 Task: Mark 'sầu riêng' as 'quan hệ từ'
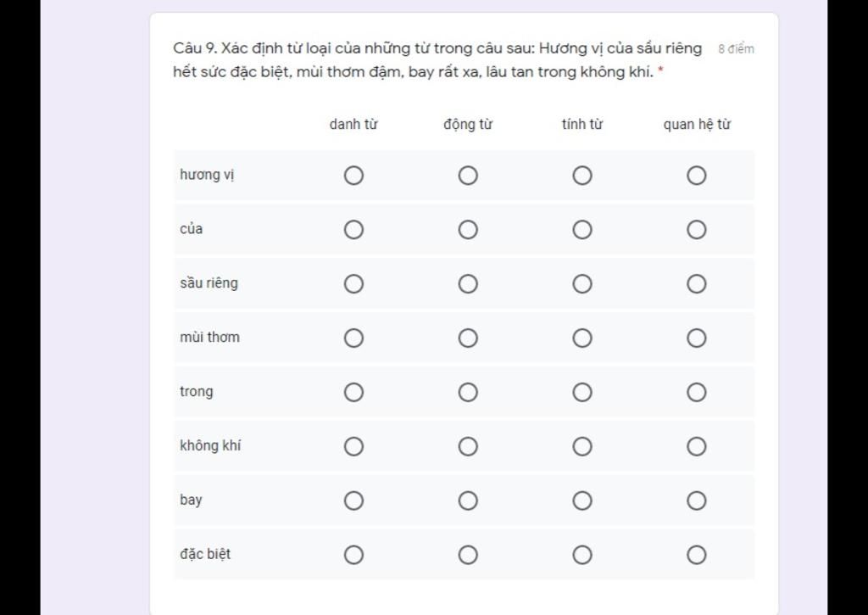pyautogui.click(x=696, y=284)
